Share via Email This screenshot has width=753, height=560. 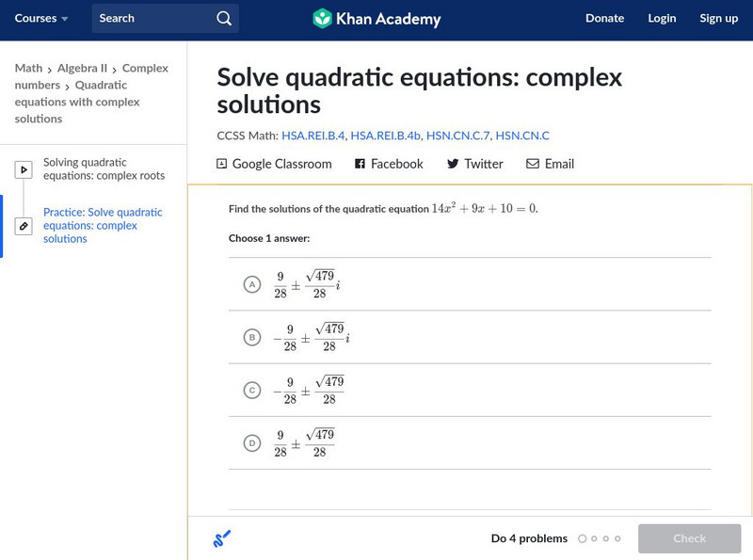[550, 164]
